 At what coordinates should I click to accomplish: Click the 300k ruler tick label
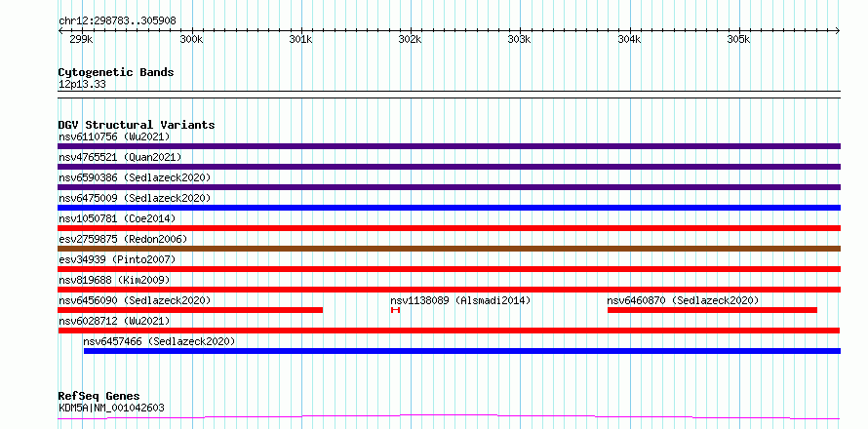tap(192, 39)
